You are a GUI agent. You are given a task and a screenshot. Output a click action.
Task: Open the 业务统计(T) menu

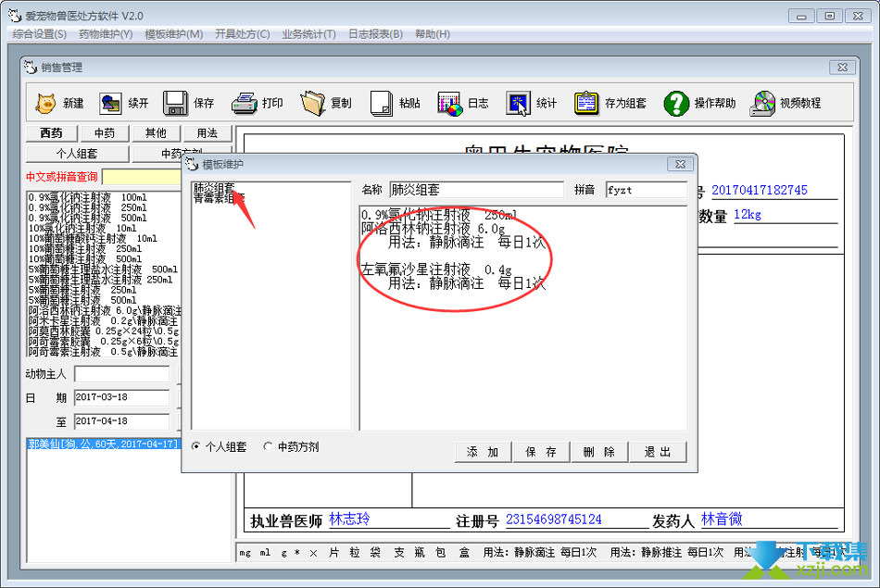(308, 34)
